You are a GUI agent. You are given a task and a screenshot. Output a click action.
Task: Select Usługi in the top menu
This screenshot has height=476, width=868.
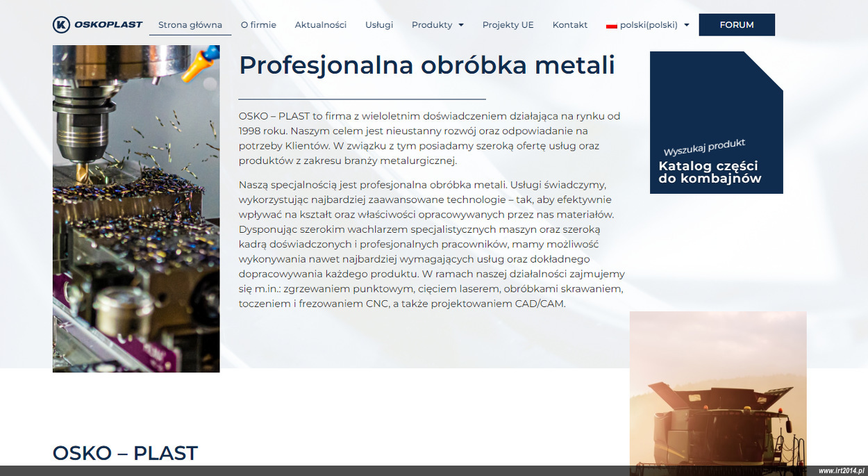(379, 25)
